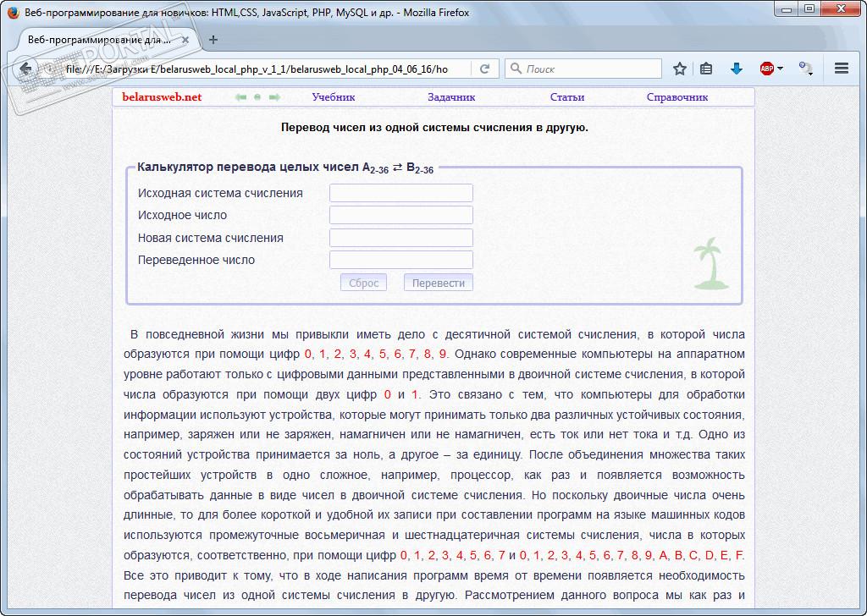Click the Исходное число input field
This screenshot has height=616, width=867.
click(x=400, y=215)
